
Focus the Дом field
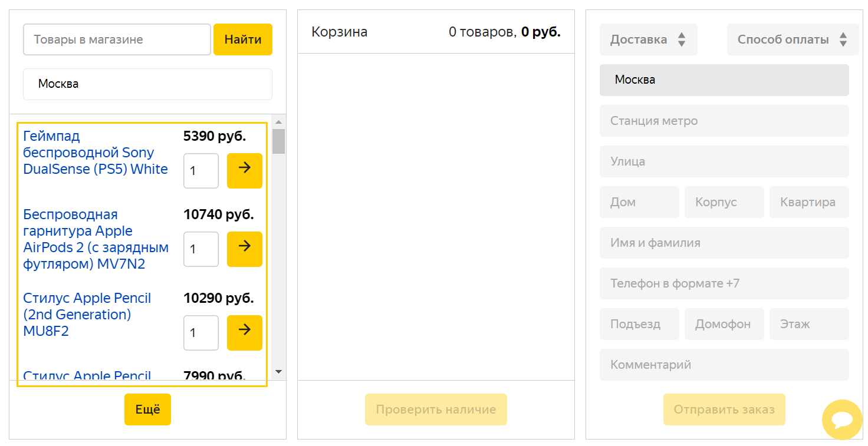point(639,202)
